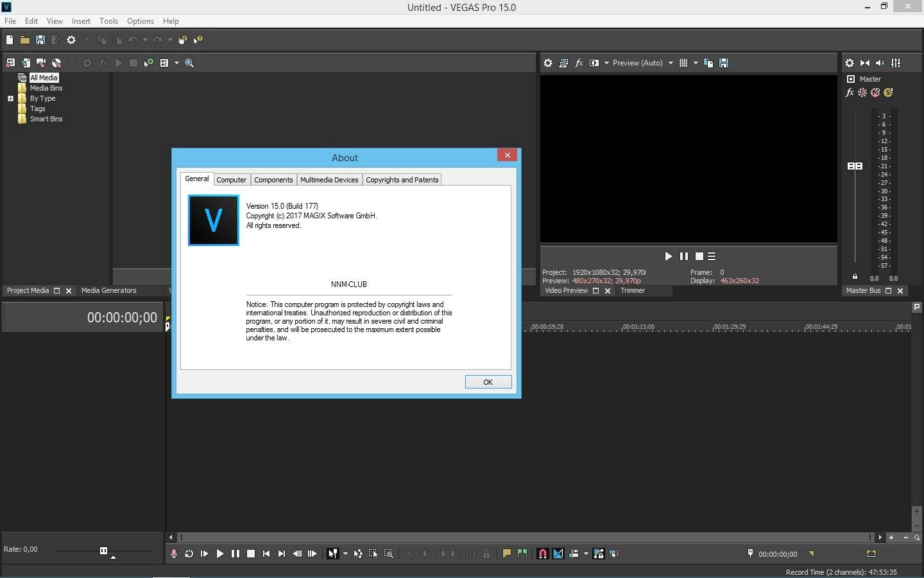924x578 pixels.
Task: Open the Multimedia Devices tab
Action: pyautogui.click(x=329, y=180)
